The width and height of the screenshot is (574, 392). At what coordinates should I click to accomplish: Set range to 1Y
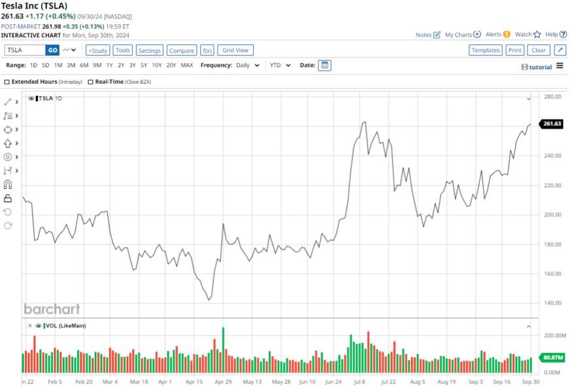click(x=109, y=65)
